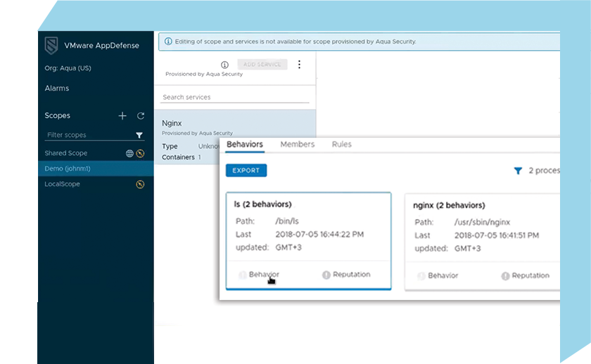The width and height of the screenshot is (591, 364).
Task: Switch to the Rules tab
Action: (341, 145)
